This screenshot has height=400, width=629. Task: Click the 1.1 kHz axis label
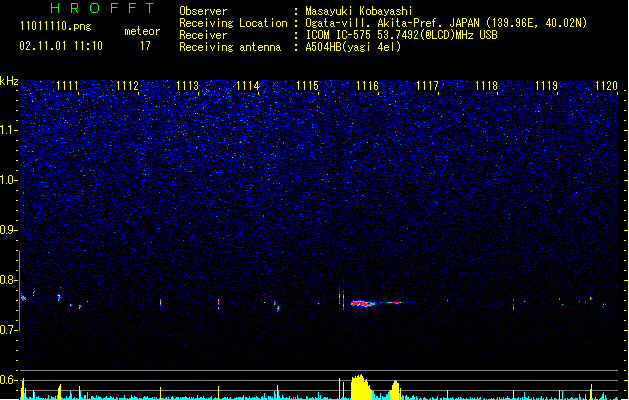[9, 130]
